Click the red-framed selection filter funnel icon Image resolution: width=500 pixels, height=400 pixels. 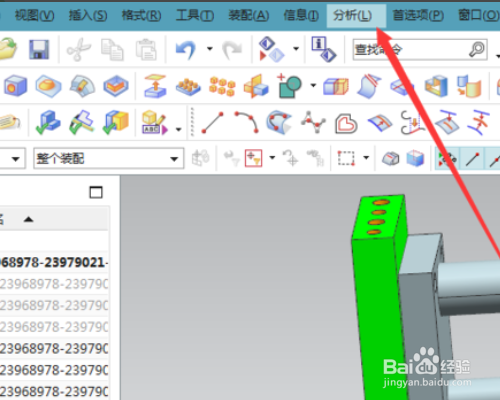[254, 158]
